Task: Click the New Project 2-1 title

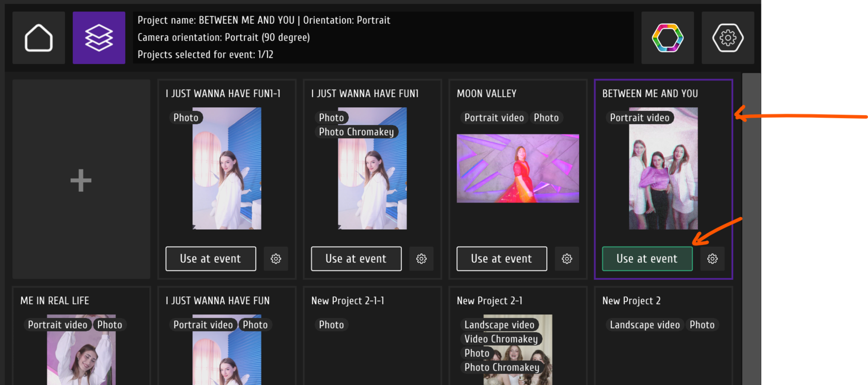Action: coord(490,300)
